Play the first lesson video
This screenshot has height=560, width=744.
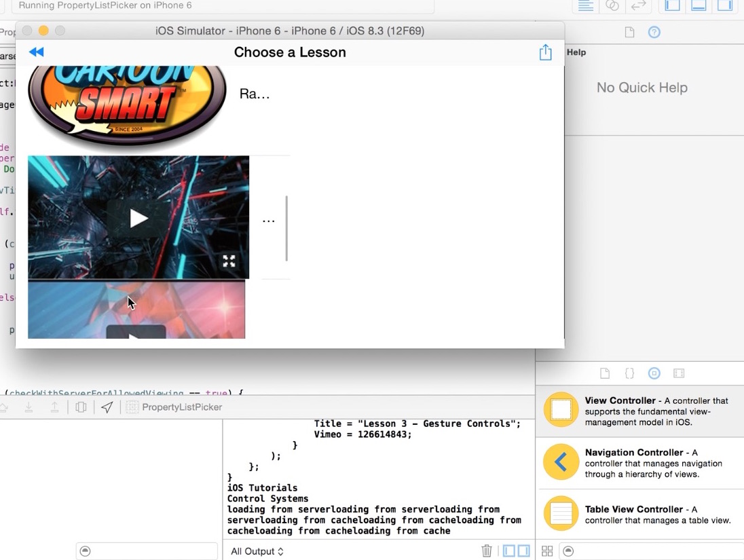138,219
